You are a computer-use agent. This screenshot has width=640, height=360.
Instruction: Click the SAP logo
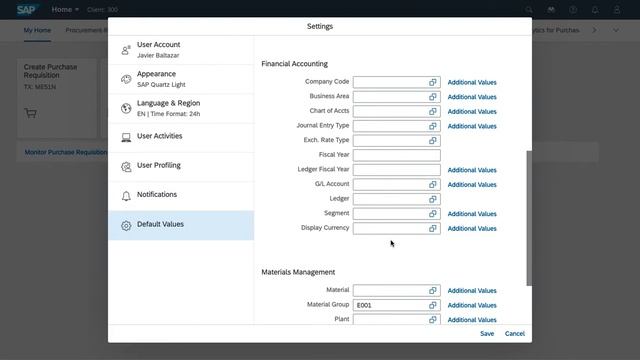click(x=27, y=9)
